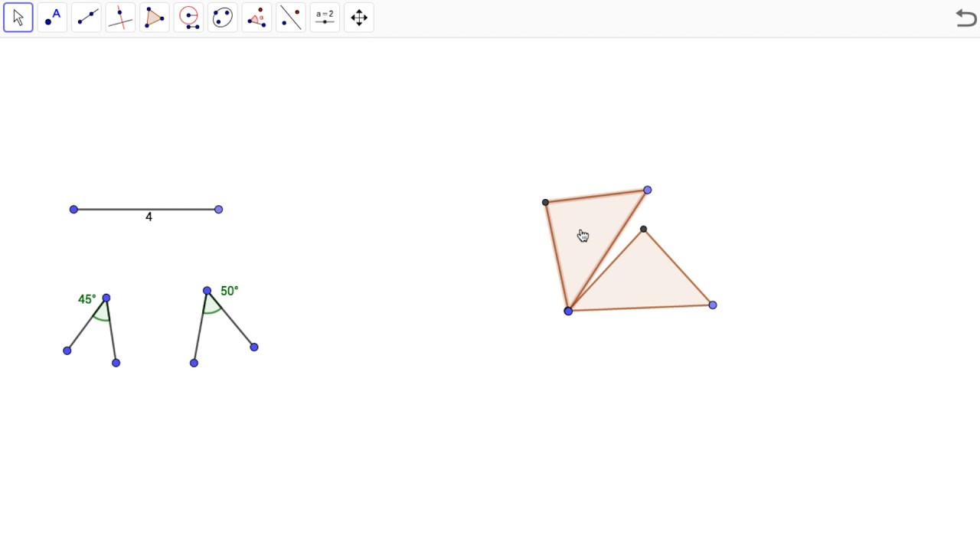Select the Polygon tool
Viewport: 980px width, 551px height.
click(x=155, y=17)
